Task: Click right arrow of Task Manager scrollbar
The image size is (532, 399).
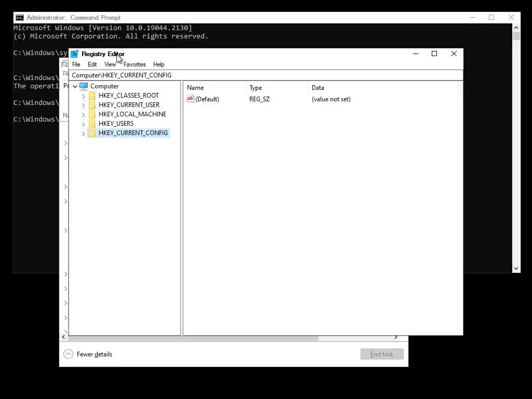Action: pyautogui.click(x=395, y=337)
